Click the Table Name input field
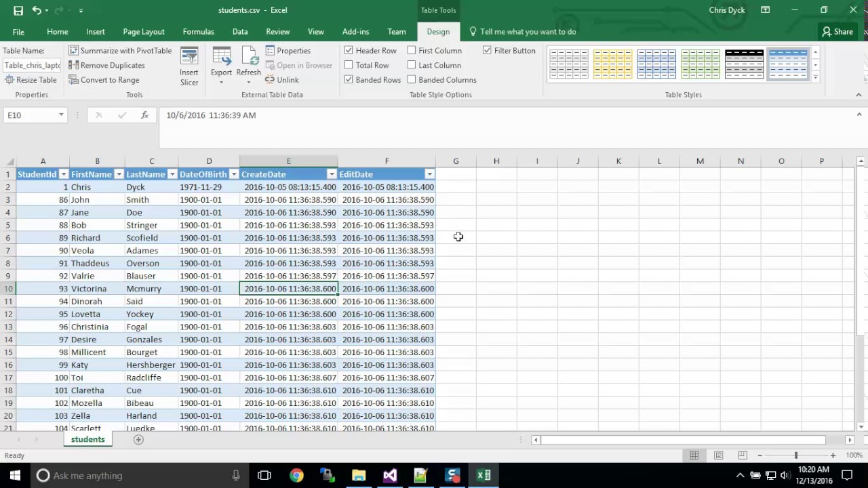 click(x=32, y=65)
